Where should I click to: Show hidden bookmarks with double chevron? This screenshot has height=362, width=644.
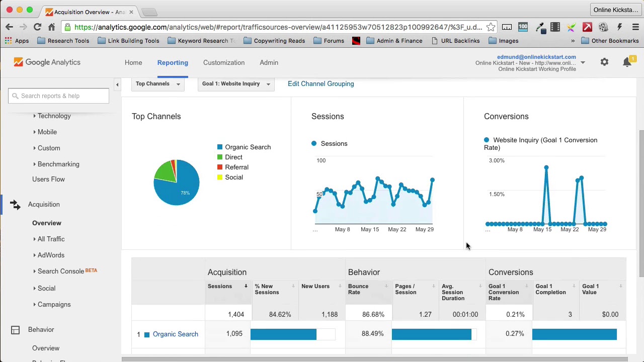click(573, 41)
